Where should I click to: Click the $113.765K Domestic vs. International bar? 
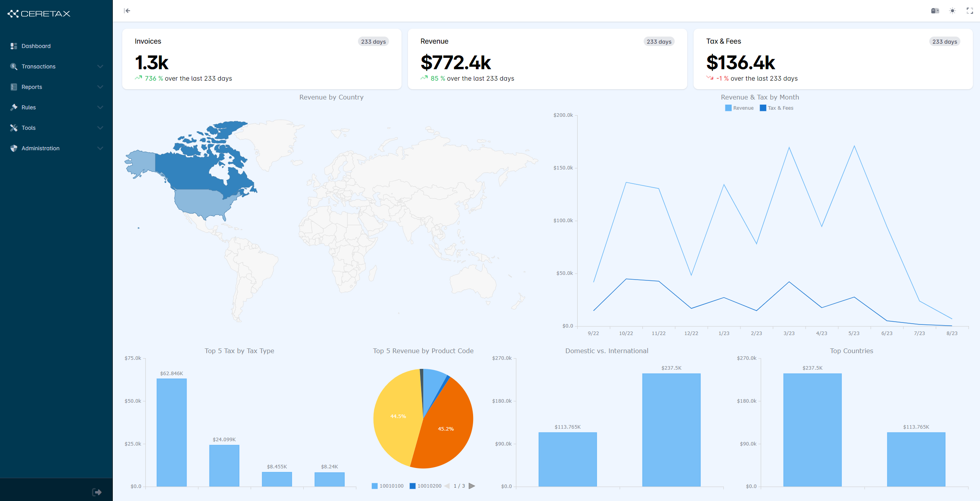pos(567,459)
